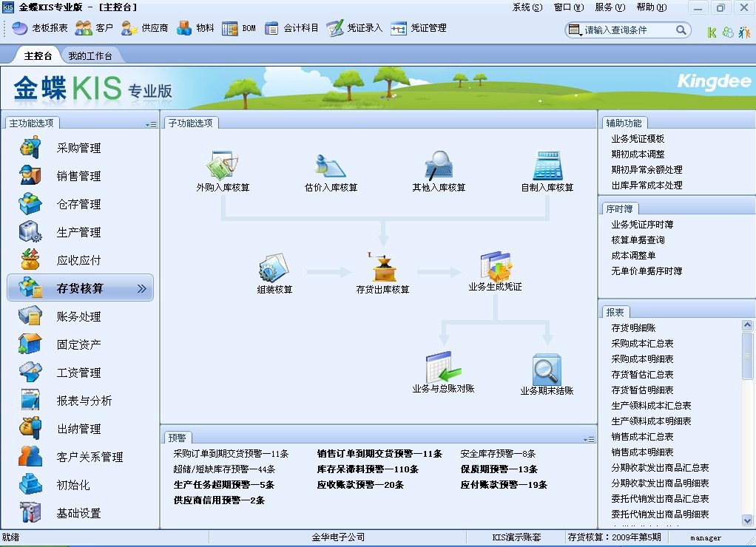756x547 pixels.
Task: Open 出库异常成本处理 link
Action: pos(647,185)
